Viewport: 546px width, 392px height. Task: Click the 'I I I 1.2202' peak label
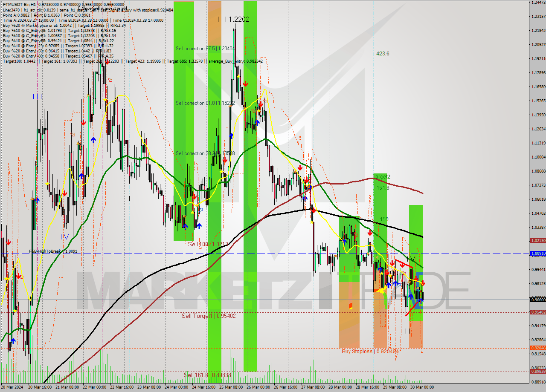pos(233,19)
